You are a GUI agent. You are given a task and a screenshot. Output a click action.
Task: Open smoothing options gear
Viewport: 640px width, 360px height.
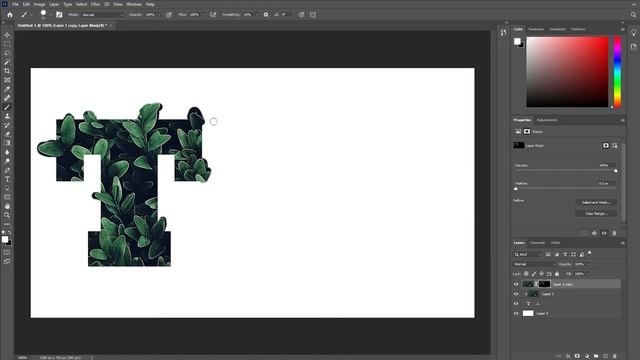coord(266,15)
